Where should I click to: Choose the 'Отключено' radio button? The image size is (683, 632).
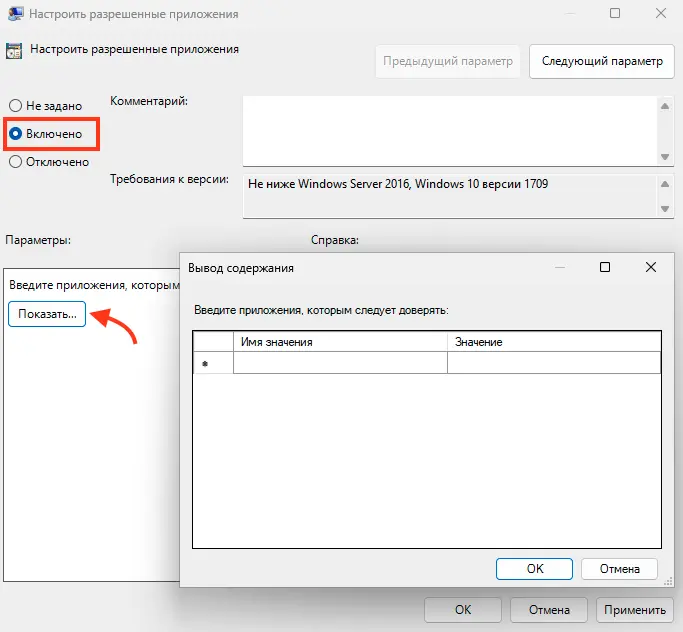pos(15,161)
